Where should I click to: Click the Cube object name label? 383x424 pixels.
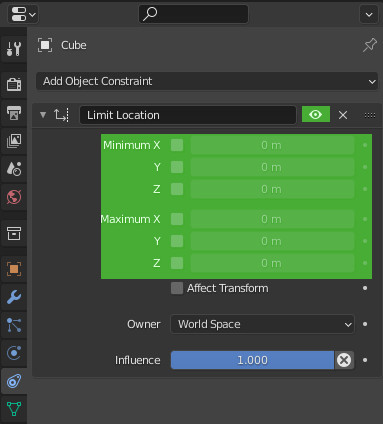(x=74, y=45)
